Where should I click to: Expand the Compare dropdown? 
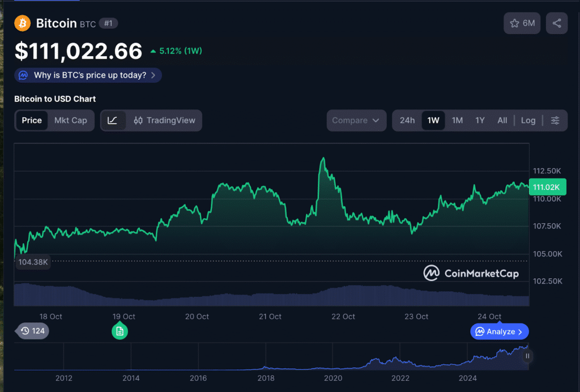click(x=356, y=120)
